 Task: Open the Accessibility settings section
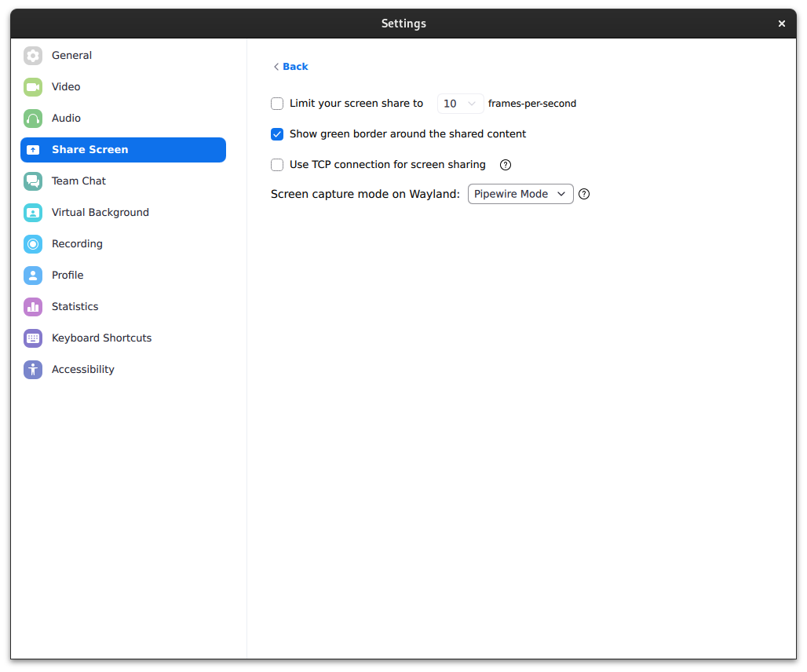pyautogui.click(x=33, y=370)
